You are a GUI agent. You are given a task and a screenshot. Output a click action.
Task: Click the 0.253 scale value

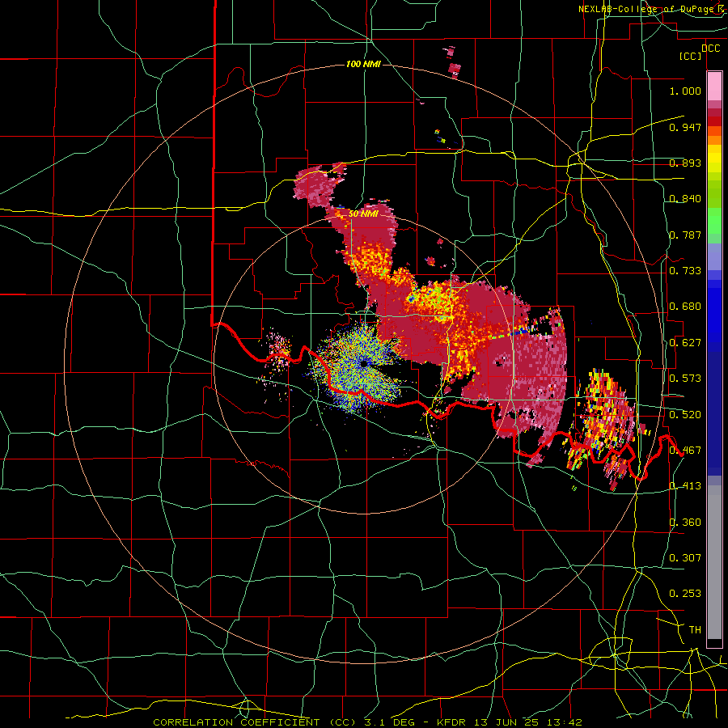(685, 594)
